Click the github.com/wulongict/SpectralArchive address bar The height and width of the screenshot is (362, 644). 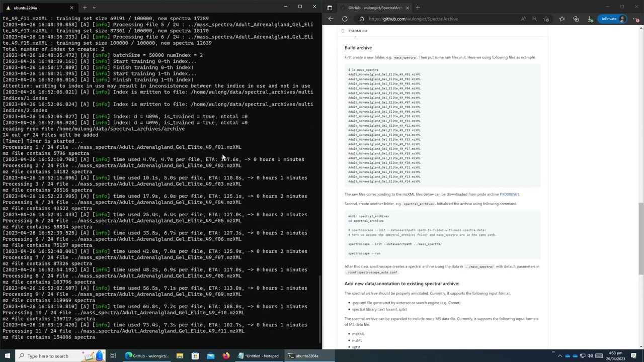point(413,19)
